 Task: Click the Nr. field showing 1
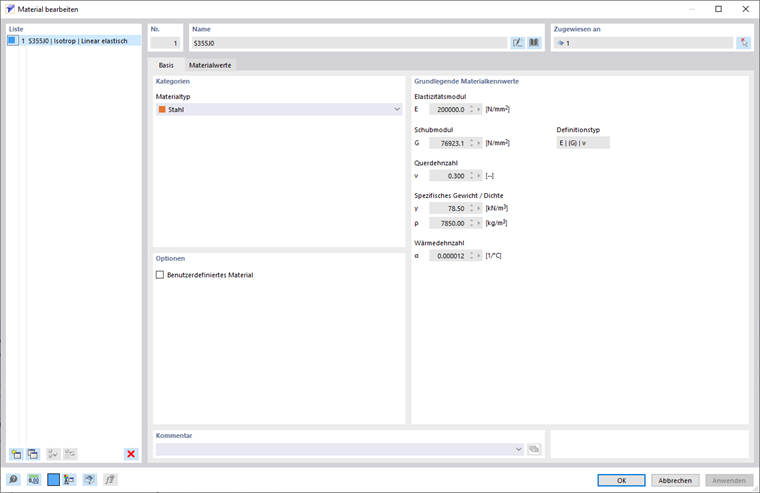tap(165, 43)
